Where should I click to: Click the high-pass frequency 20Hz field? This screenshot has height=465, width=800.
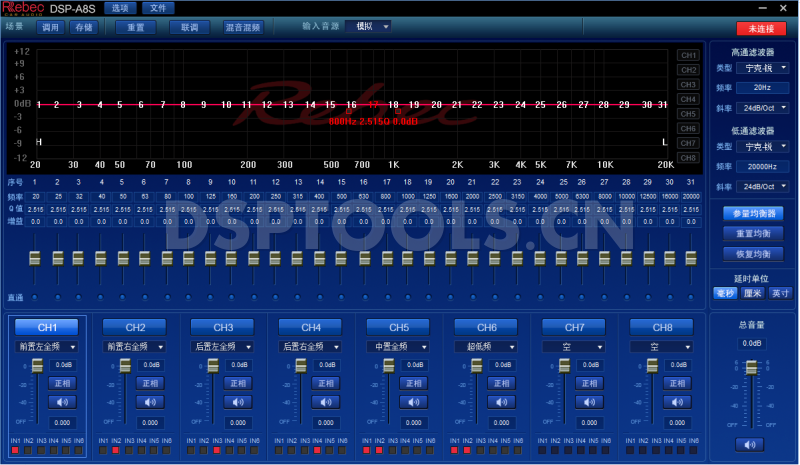763,88
